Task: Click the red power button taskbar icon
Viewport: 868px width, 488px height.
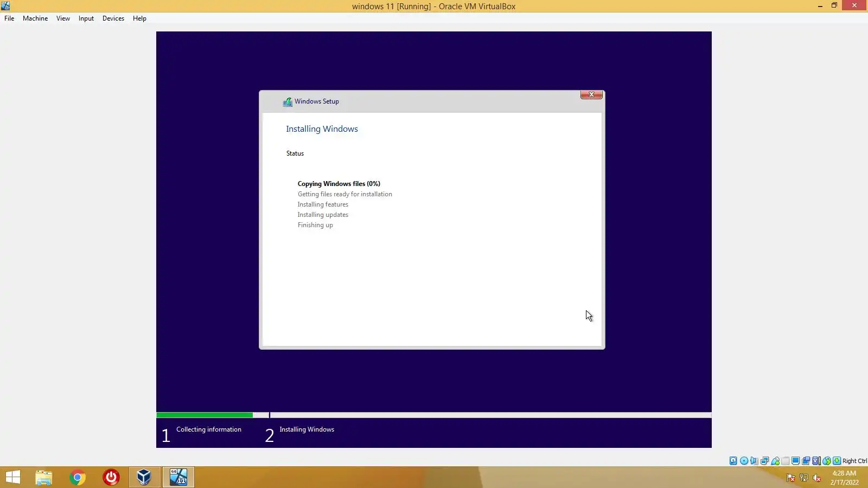Action: pyautogui.click(x=111, y=477)
